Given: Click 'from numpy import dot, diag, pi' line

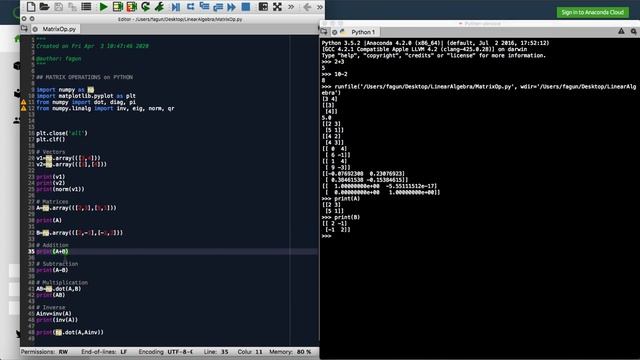Looking at the screenshot, I should tap(86, 102).
